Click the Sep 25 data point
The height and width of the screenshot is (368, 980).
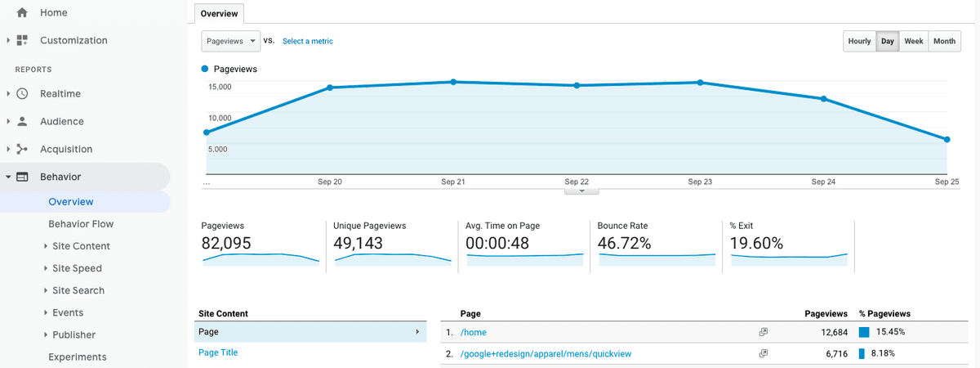pyautogui.click(x=947, y=140)
